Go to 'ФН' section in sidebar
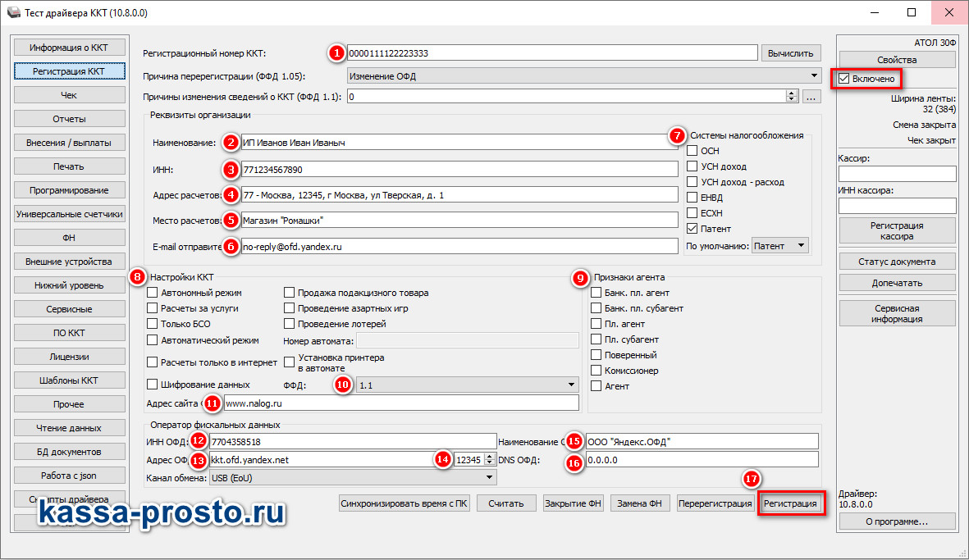Screen dimensions: 969x560 tap(69, 238)
